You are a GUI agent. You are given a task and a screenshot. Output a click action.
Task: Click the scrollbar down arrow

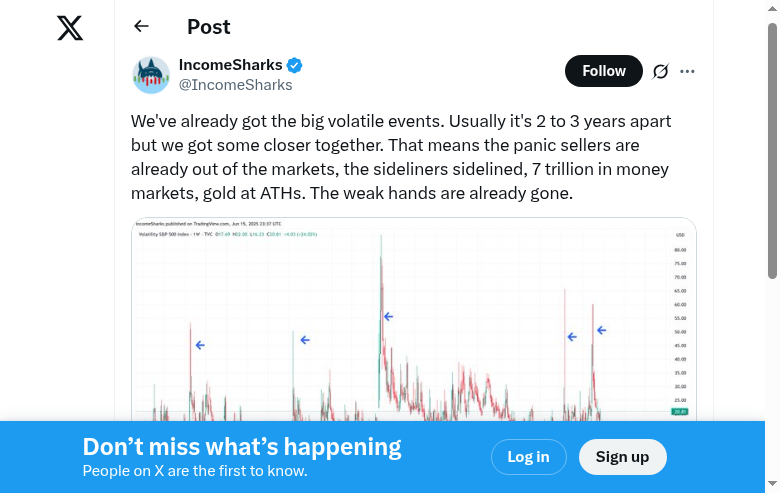pyautogui.click(x=772, y=485)
